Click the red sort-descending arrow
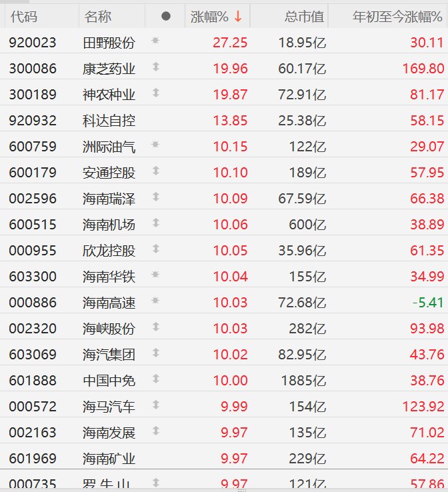Screen dimensions: 448x492 (x=238, y=16)
